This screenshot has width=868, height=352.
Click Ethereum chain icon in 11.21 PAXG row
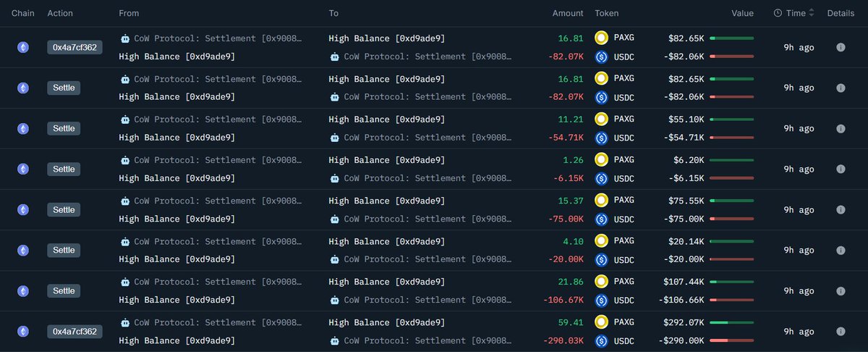24,128
